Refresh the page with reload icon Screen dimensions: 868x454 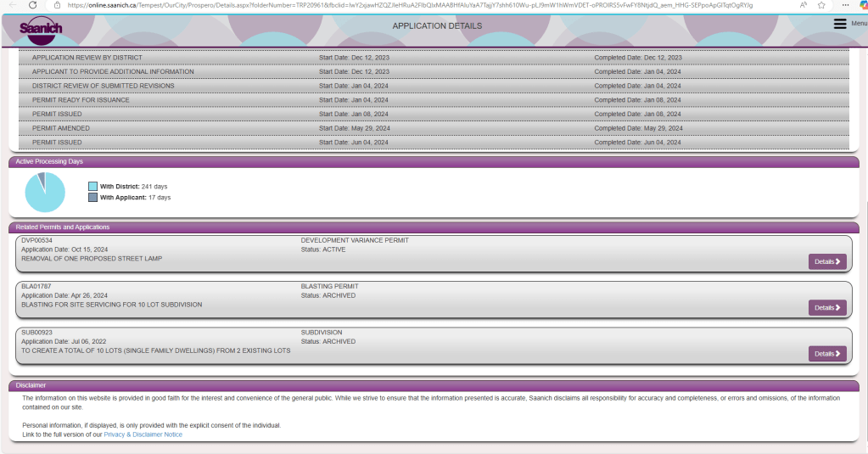32,5
